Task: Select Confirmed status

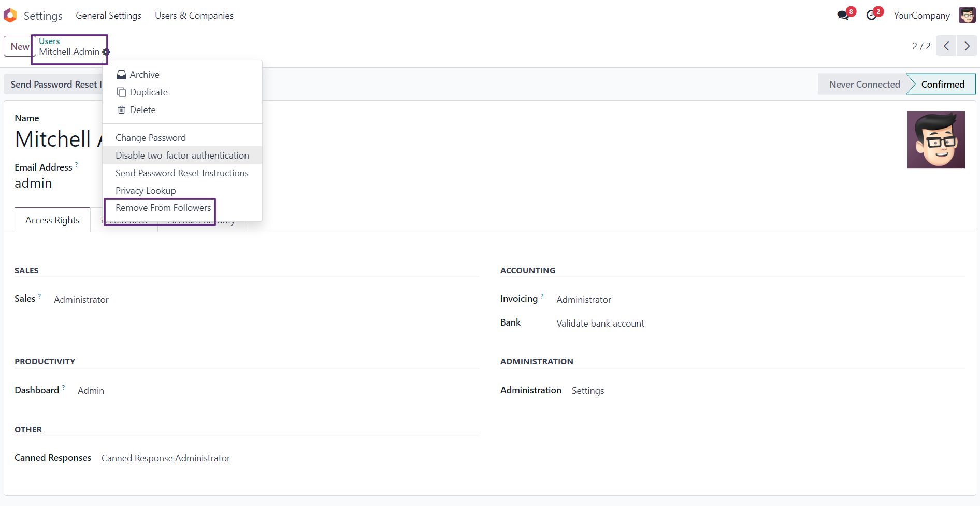Action: pyautogui.click(x=943, y=85)
